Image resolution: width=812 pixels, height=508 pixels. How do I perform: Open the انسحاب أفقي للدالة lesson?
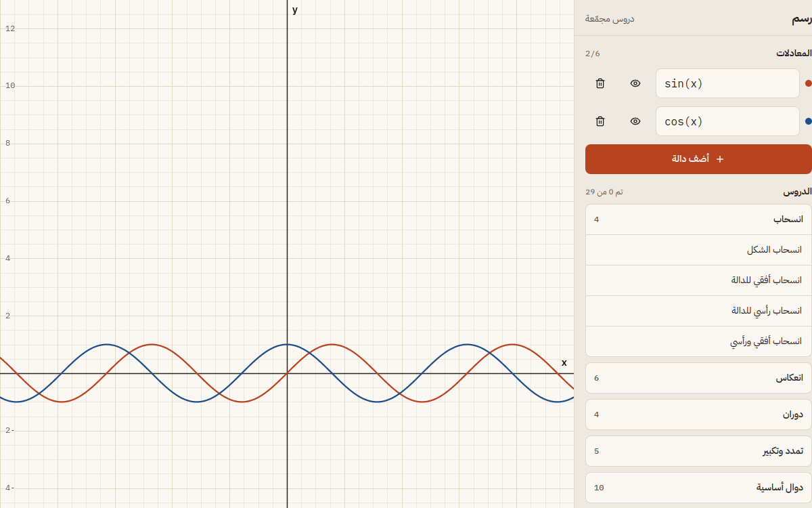[x=698, y=280]
